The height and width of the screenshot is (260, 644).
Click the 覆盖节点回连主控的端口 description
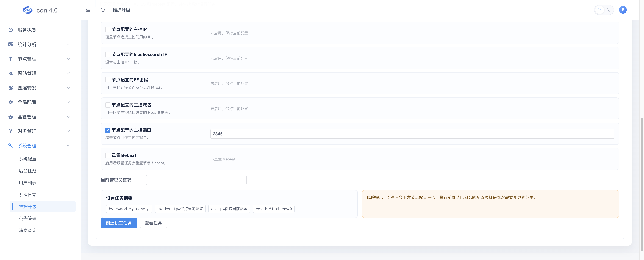(128, 138)
